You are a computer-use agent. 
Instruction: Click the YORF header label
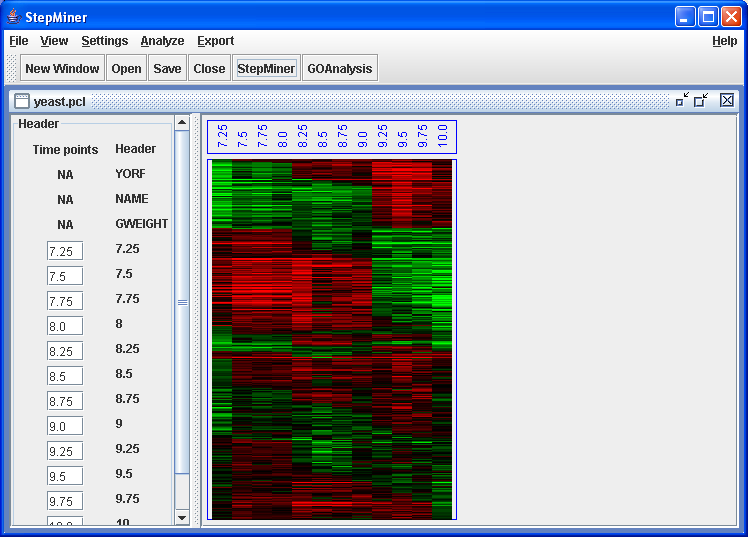point(130,174)
